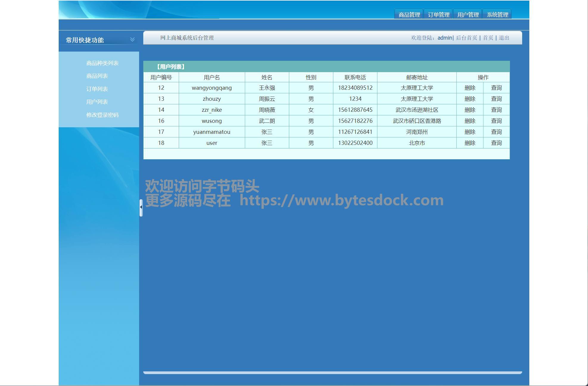Collapse the 常用快捷功能 panel chevron
588x386 pixels.
[132, 39]
